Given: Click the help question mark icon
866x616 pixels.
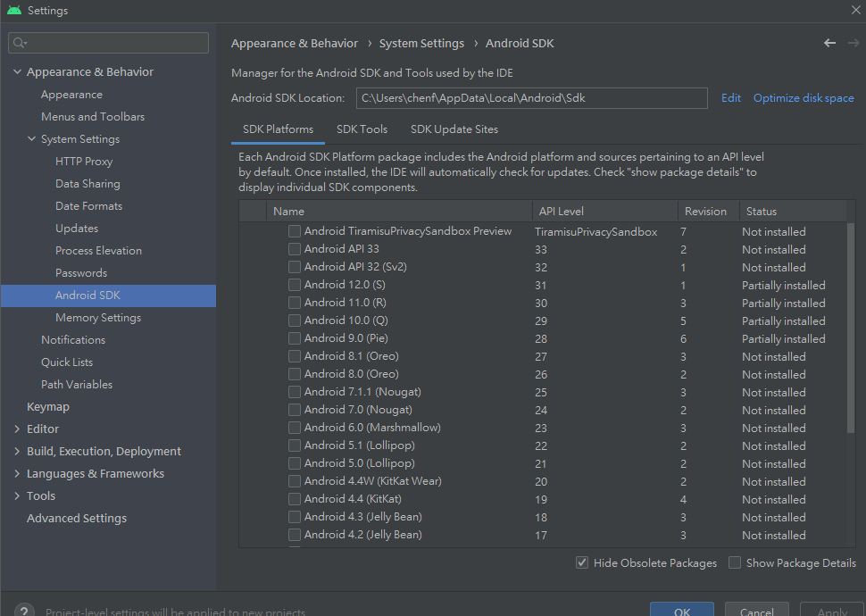Looking at the screenshot, I should [x=24, y=606].
